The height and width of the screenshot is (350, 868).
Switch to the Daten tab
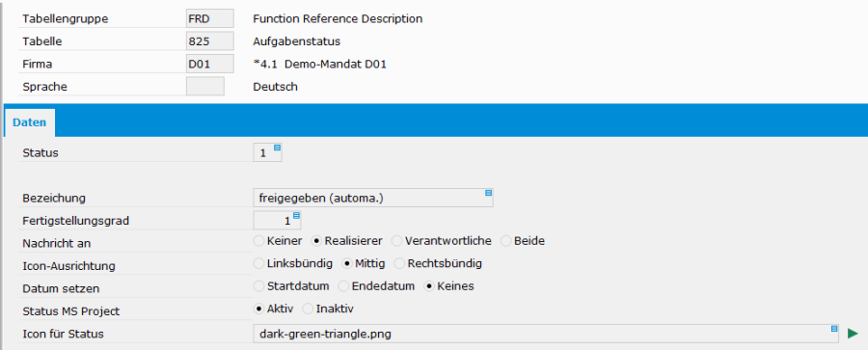[29, 123]
